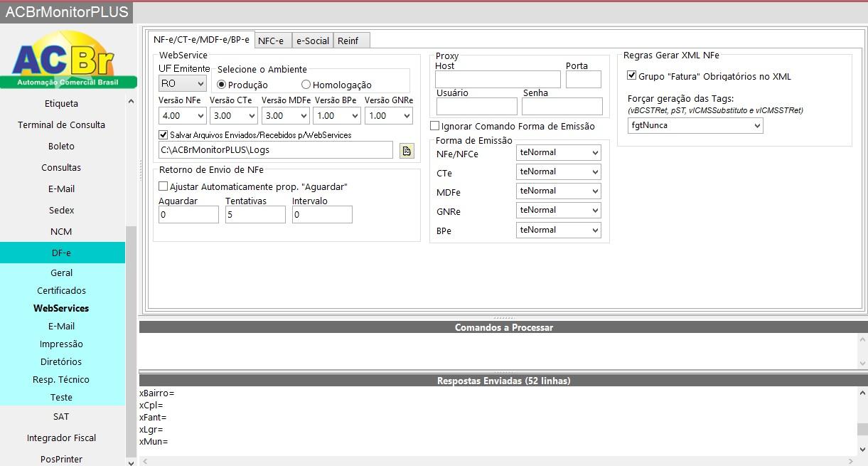Open Resp. Técnico under DF-e
Viewport: 868px width, 466px height.
[62, 379]
